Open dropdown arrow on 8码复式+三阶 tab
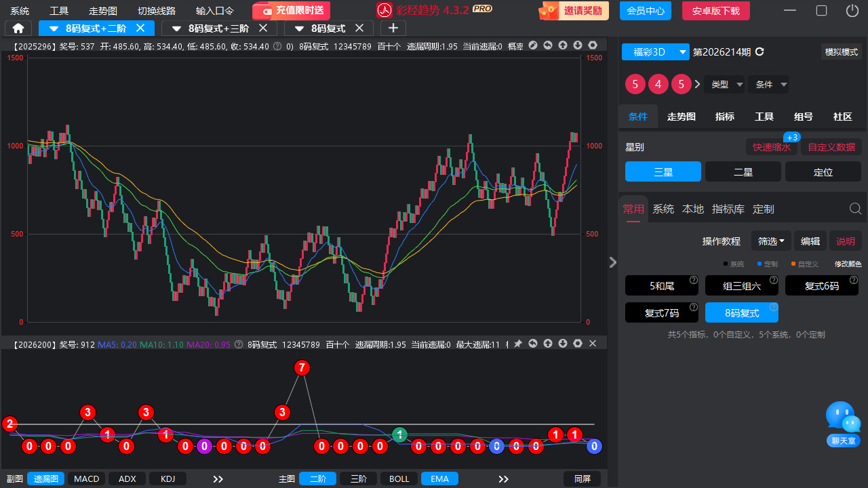This screenshot has height=488, width=868. tap(176, 28)
